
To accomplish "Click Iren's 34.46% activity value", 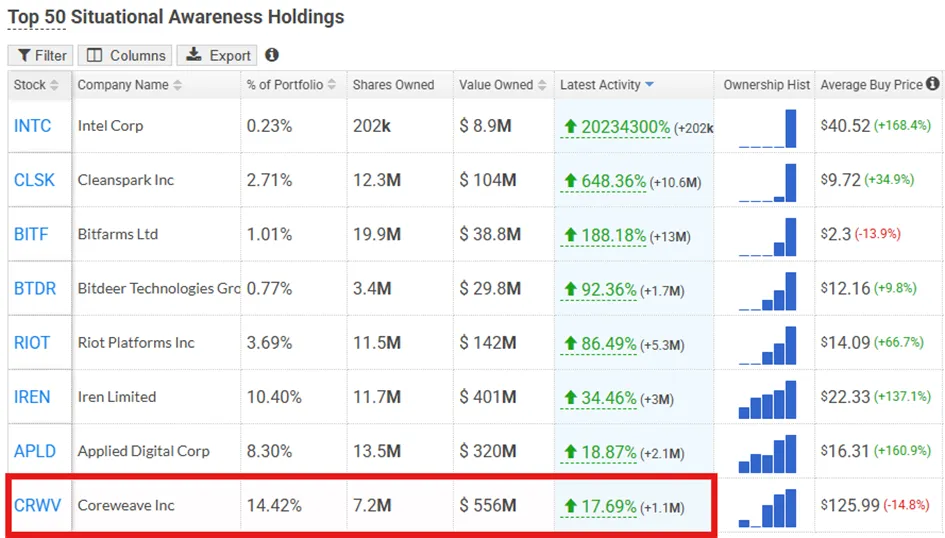I will 598,398.
